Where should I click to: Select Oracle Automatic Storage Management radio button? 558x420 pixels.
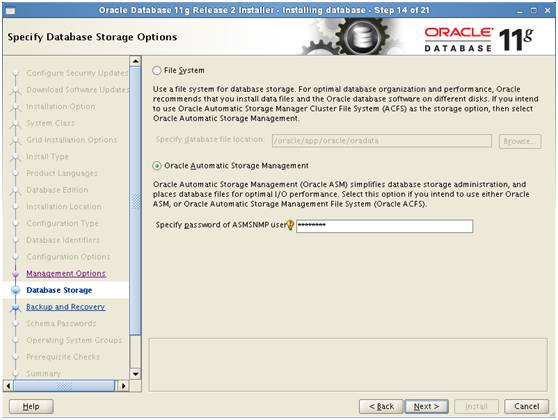[157, 166]
